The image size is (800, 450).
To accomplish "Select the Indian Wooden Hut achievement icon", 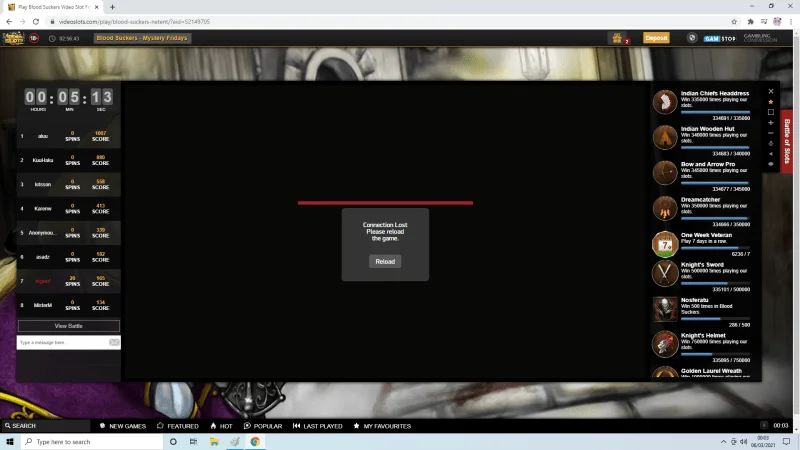I will pos(665,137).
